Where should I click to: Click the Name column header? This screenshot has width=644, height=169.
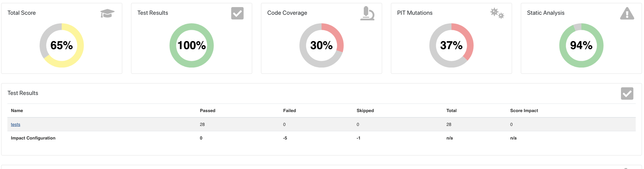pyautogui.click(x=17, y=111)
